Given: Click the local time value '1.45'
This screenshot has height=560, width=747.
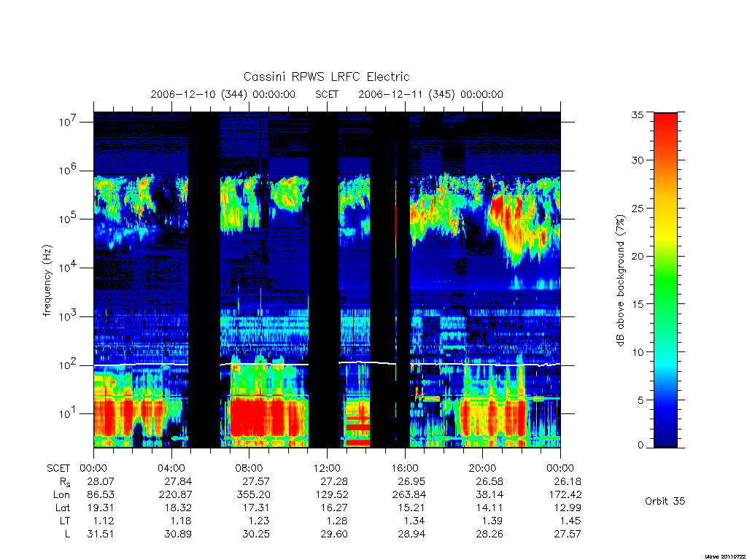Looking at the screenshot, I should coord(570,521).
